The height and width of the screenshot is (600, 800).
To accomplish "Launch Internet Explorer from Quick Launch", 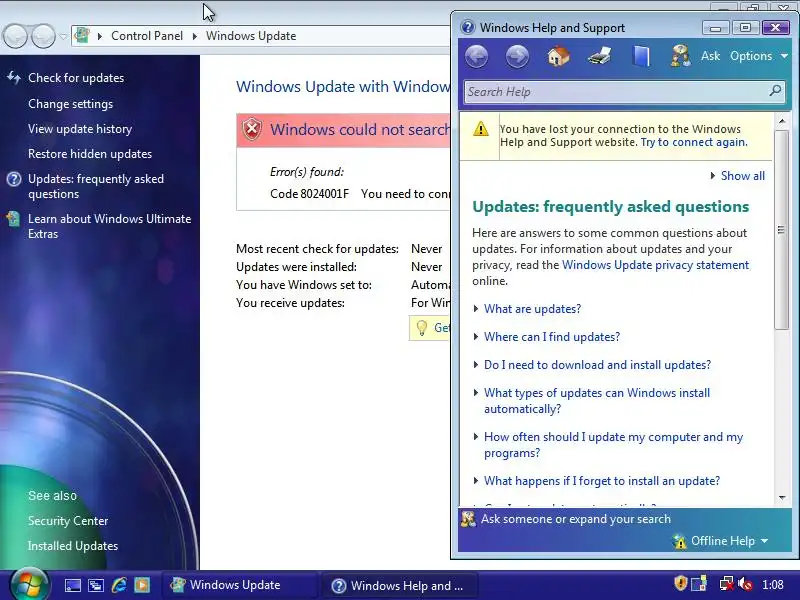I will [x=119, y=585].
